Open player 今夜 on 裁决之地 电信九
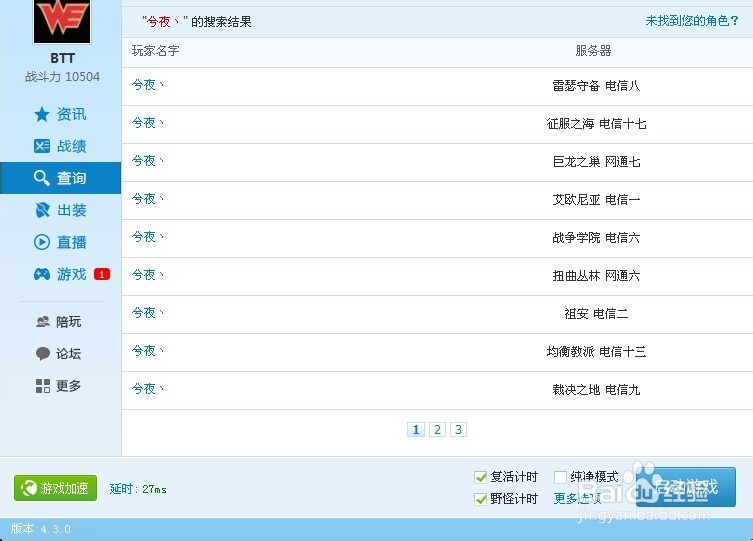The height and width of the screenshot is (541, 753). pos(147,389)
